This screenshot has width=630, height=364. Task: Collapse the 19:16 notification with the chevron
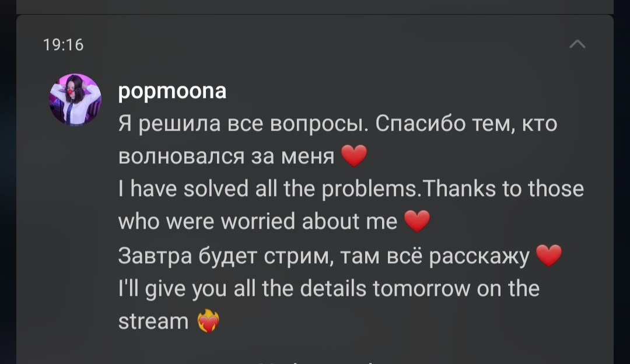tap(577, 44)
